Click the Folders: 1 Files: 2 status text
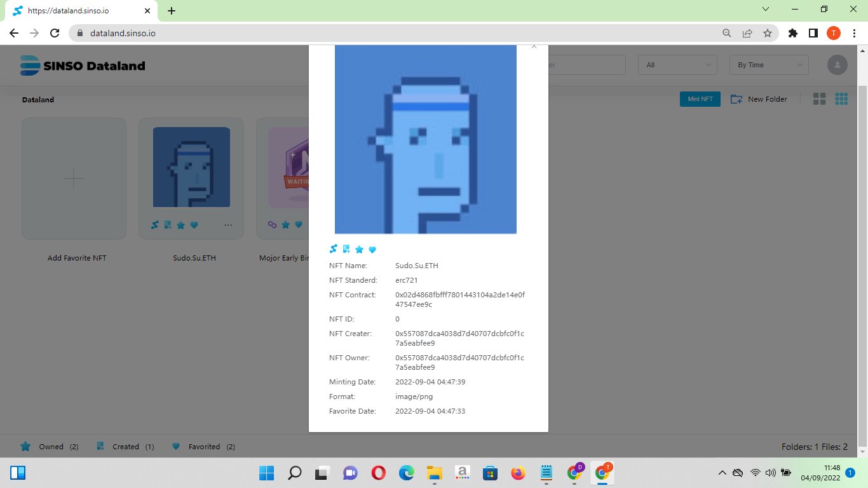This screenshot has height=488, width=868. (x=815, y=447)
